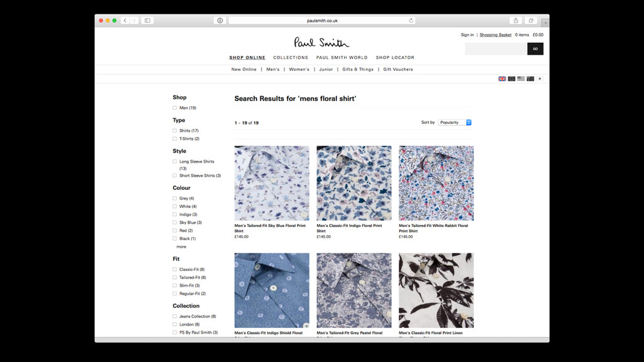Open the Classic-Fit Indigo Floral Print Shirt image
644x362 pixels.
(x=354, y=183)
